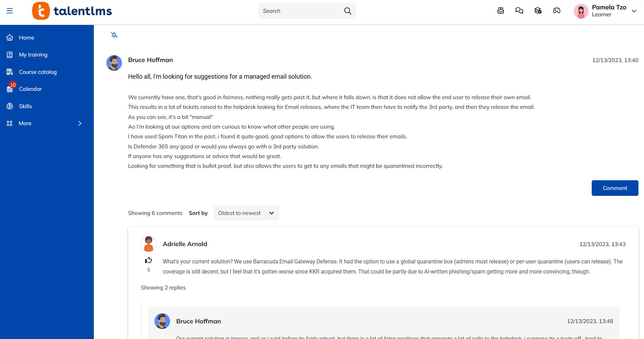Click the search magnifier icon
The height and width of the screenshot is (339, 644).
pos(348,11)
